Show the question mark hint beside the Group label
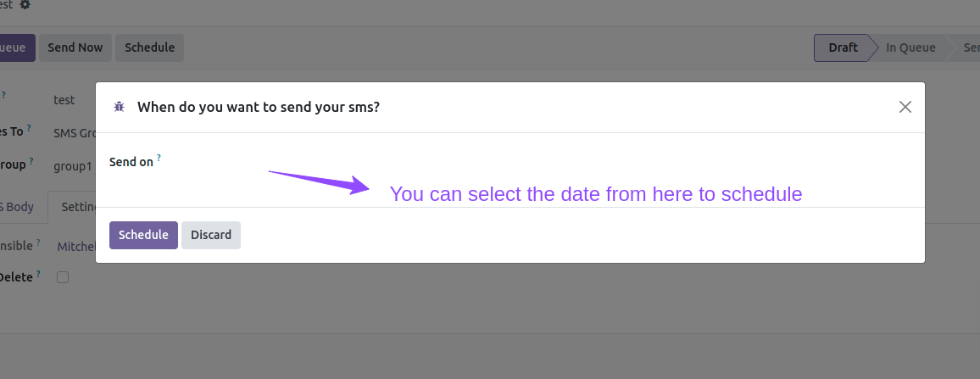980x379 pixels. pyautogui.click(x=31, y=161)
